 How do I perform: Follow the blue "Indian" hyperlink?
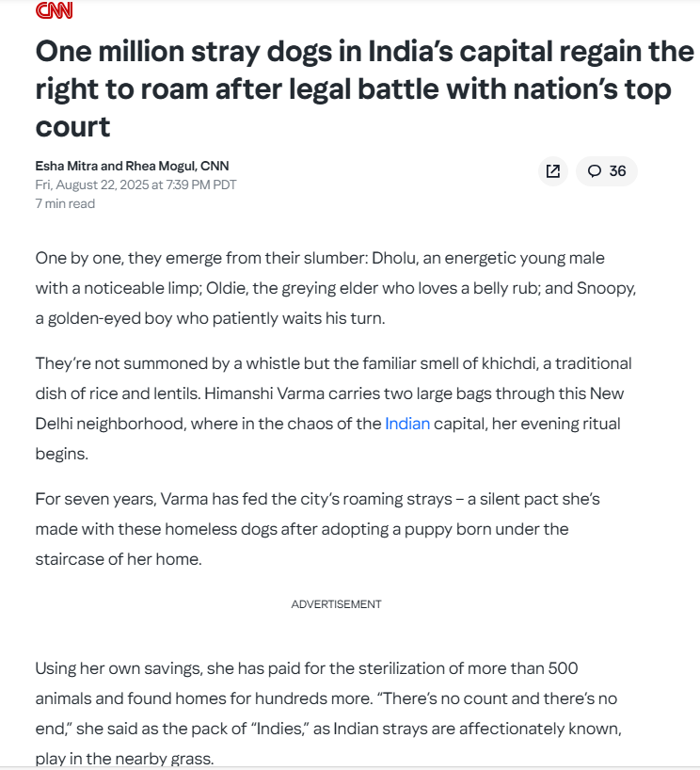click(x=407, y=424)
